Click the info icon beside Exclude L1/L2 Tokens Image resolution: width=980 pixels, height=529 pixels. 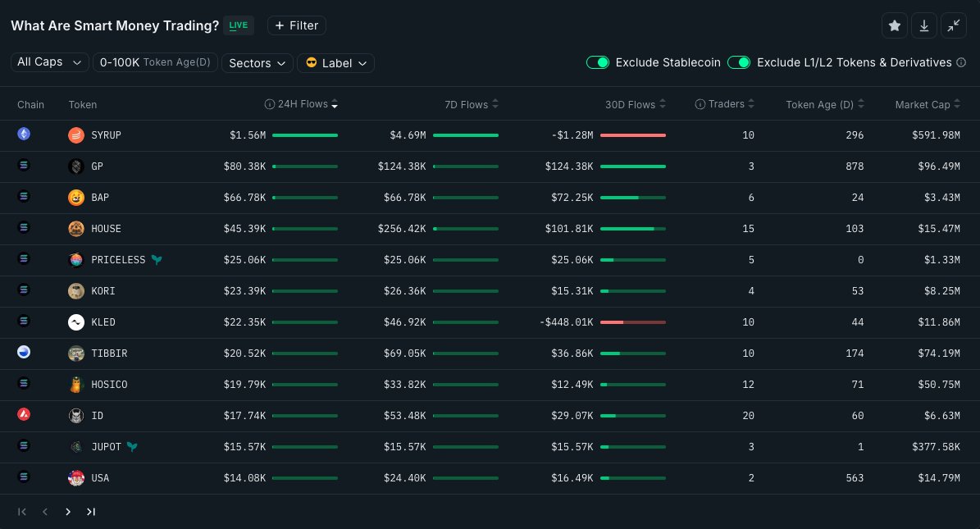pyautogui.click(x=961, y=62)
